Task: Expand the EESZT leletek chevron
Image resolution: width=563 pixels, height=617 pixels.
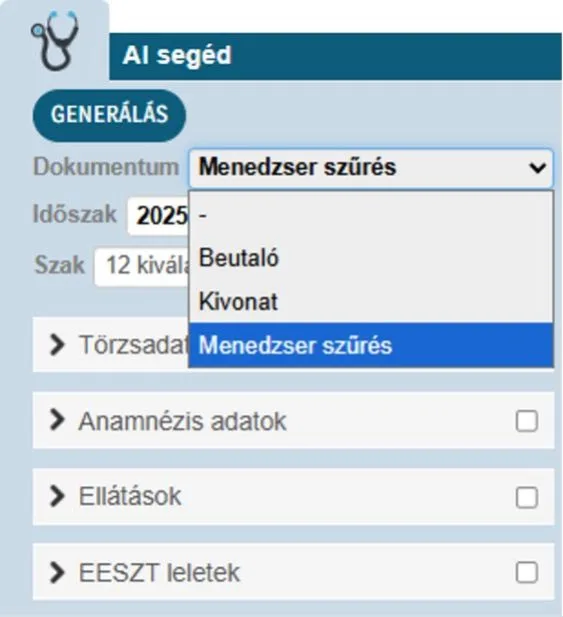Action: 57,572
